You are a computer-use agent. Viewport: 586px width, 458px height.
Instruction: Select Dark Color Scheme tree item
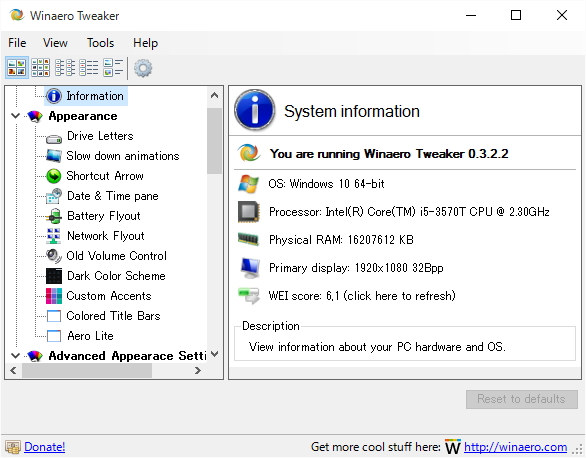(116, 276)
